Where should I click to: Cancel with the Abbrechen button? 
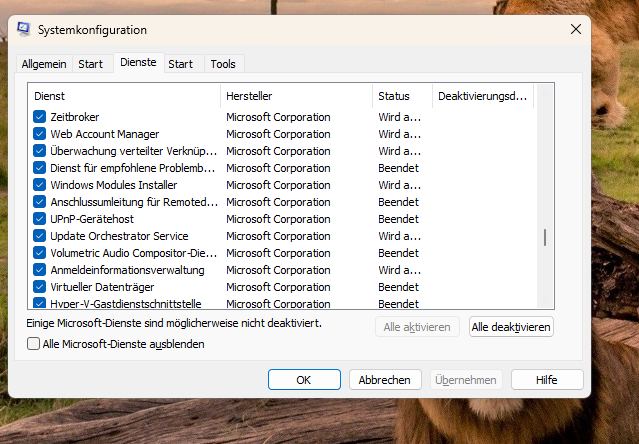385,380
